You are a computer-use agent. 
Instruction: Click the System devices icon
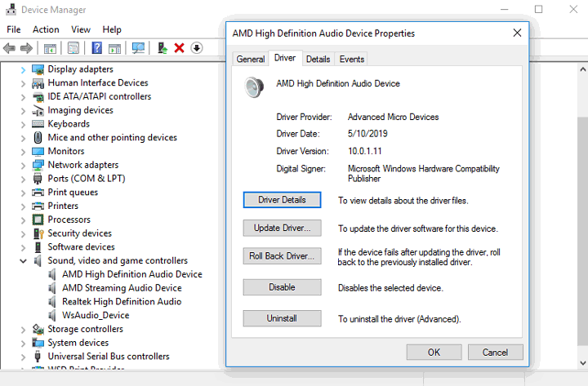(38, 343)
